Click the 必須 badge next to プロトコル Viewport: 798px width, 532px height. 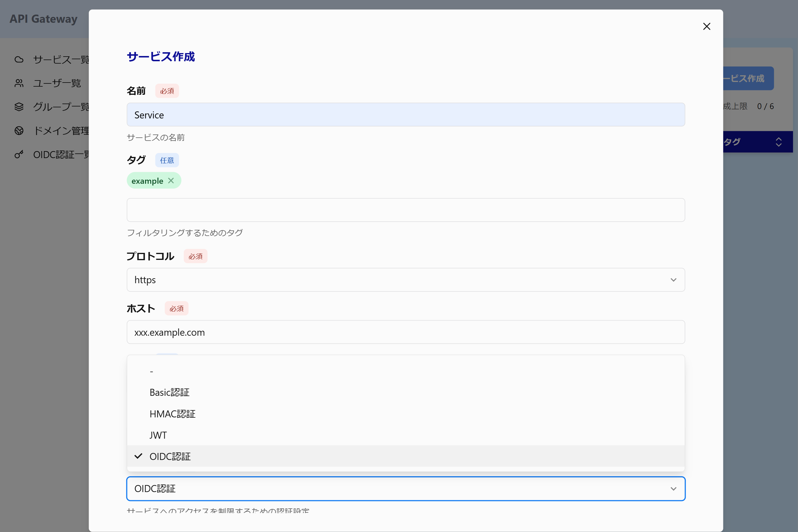click(x=195, y=256)
